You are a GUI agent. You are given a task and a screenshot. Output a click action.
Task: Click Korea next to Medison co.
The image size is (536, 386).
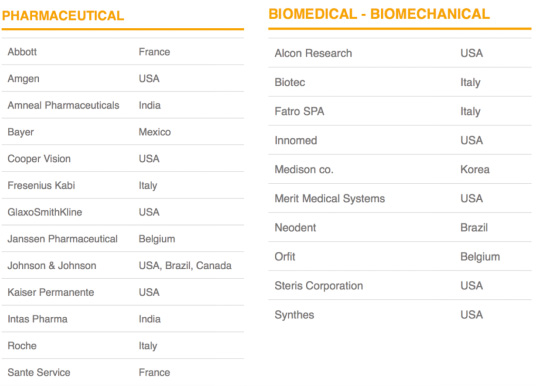[475, 169]
